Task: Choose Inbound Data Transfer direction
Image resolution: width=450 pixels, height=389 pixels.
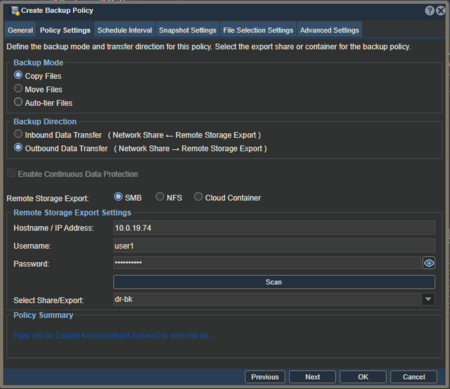Action: point(18,134)
